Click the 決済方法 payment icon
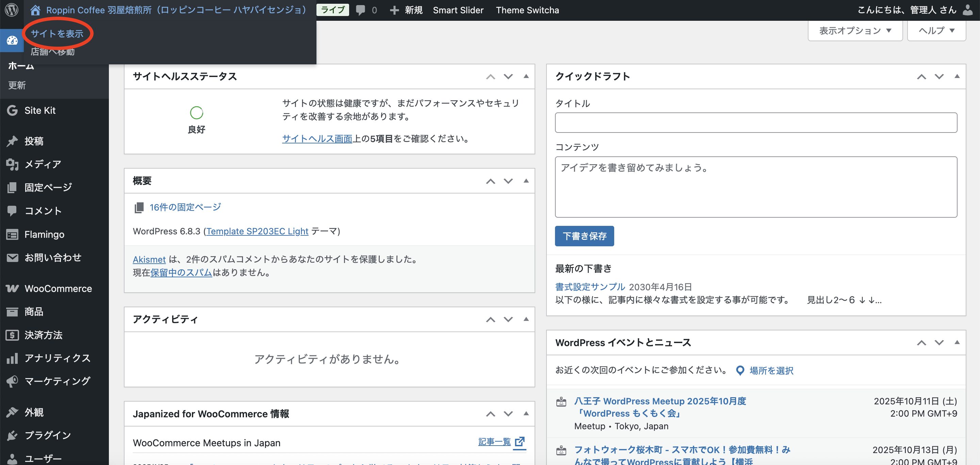 12,335
